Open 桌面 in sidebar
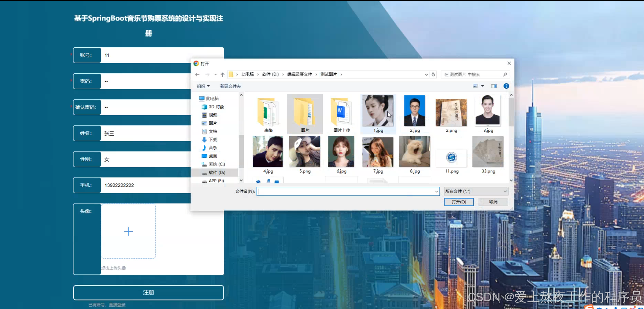 [209, 156]
